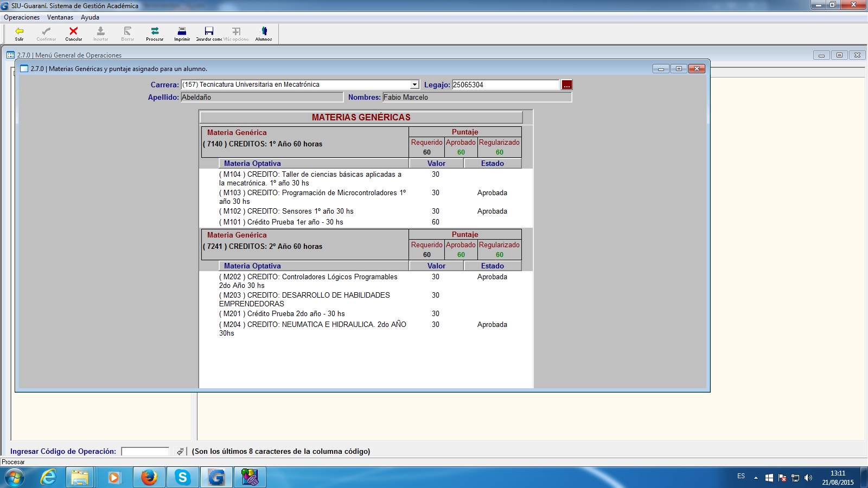Open Internet Explorer from the taskbar

(x=48, y=477)
